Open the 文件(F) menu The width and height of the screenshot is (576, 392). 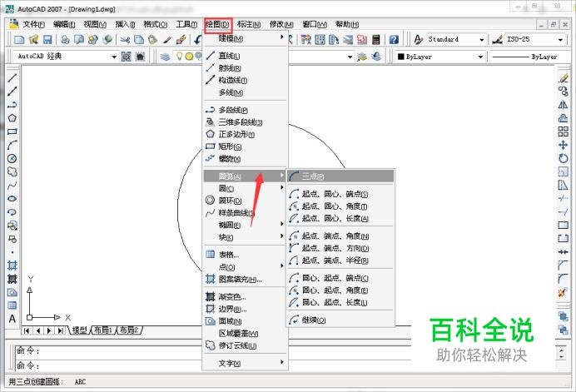(33, 24)
